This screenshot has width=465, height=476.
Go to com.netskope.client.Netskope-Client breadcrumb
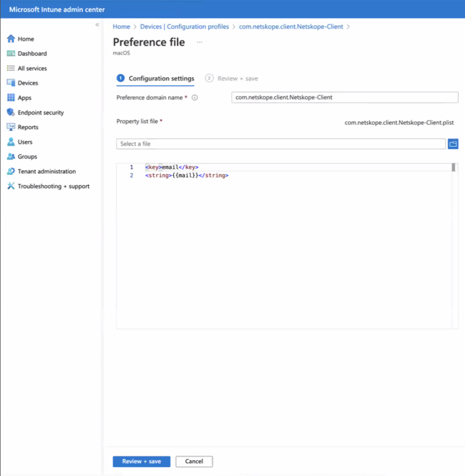(x=291, y=27)
